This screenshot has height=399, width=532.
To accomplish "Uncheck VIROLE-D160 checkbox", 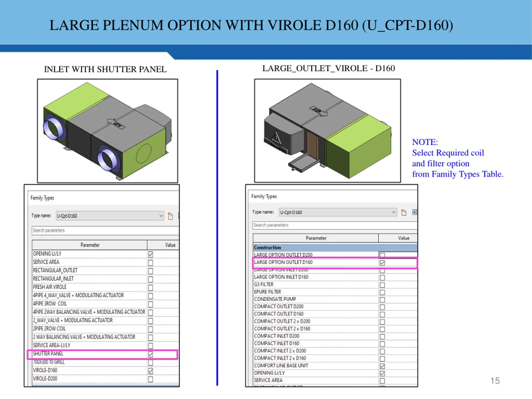I will point(150,371).
